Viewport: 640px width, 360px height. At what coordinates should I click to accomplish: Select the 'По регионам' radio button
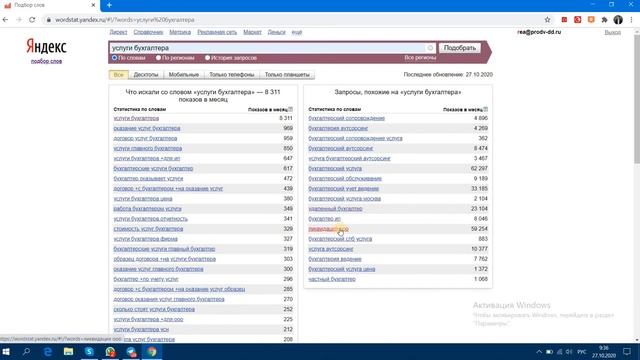[158, 58]
